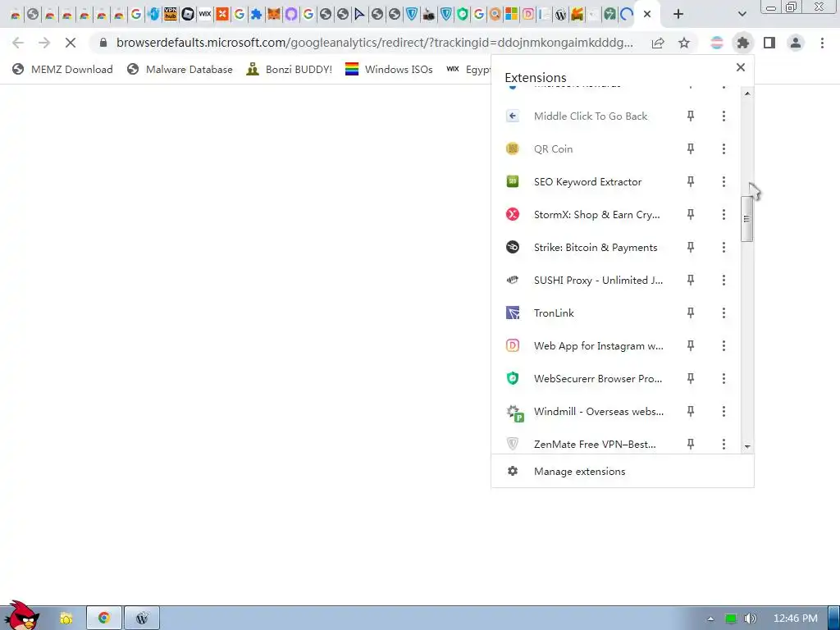Switch to the MetaMask fox tab
Screen dimensions: 840x630
[274, 14]
